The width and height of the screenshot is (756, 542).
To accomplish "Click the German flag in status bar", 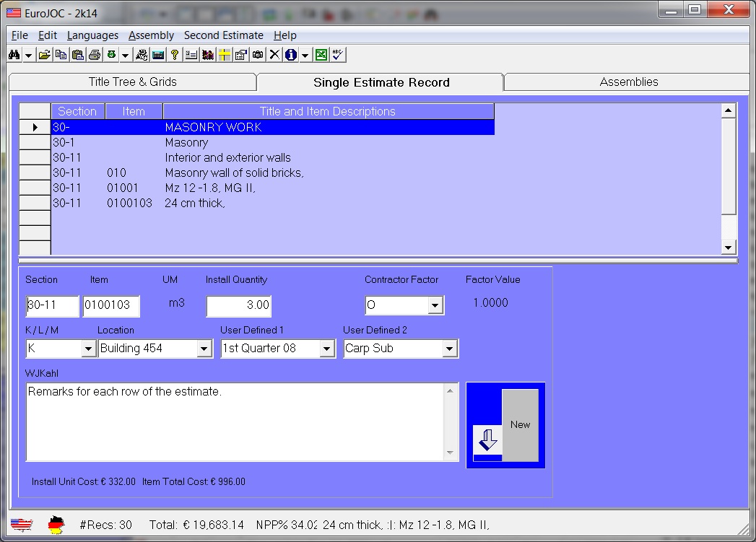I will point(56,525).
